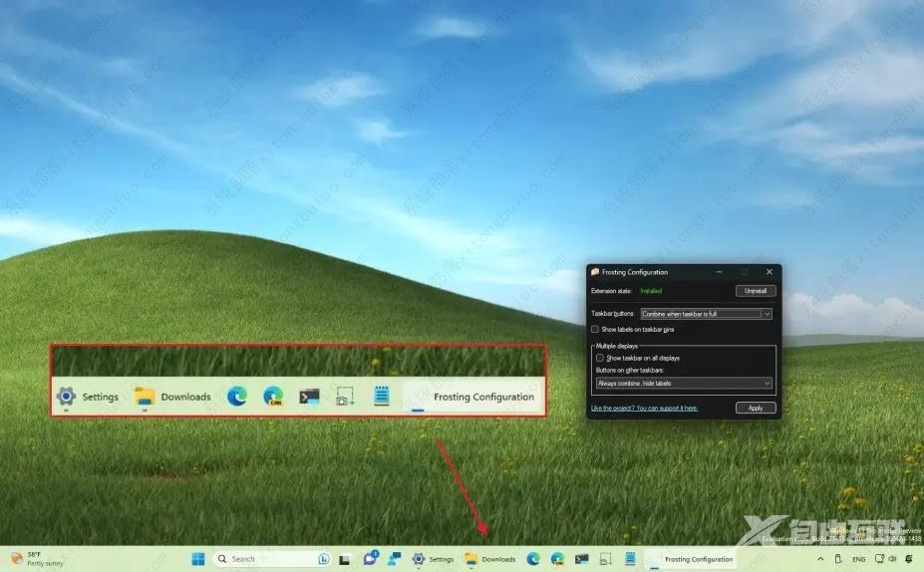
Task: Click the Apply button
Action: click(756, 408)
